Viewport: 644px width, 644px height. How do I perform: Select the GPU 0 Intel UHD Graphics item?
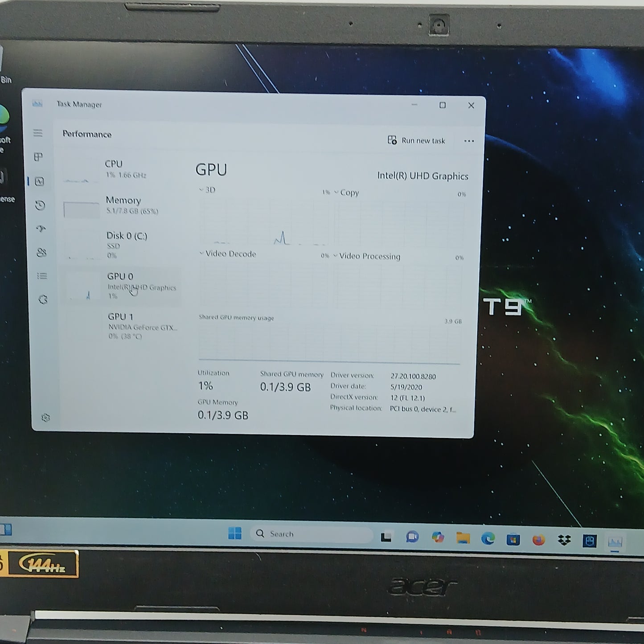point(121,286)
